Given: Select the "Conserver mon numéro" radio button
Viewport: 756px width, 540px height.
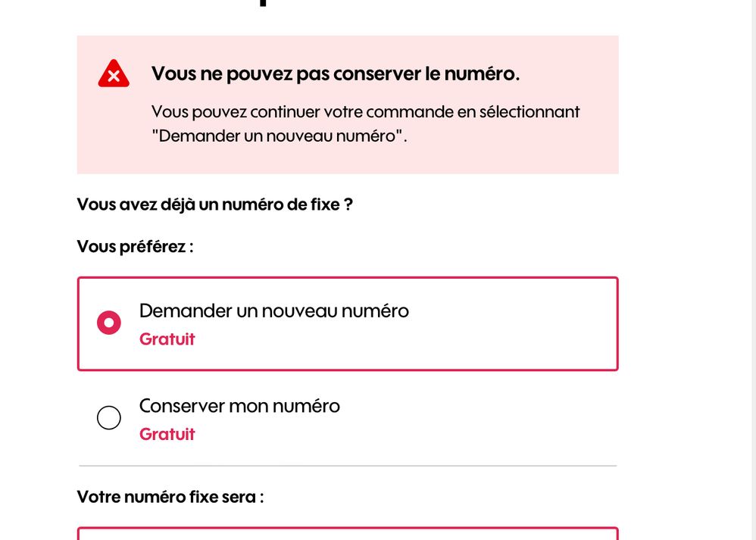Looking at the screenshot, I should pyautogui.click(x=109, y=417).
